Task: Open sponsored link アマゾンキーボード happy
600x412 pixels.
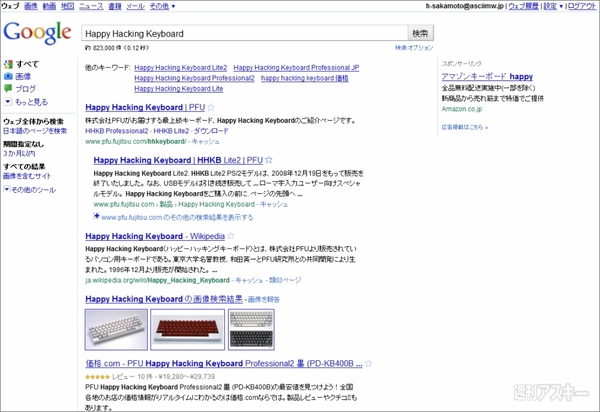Action: click(487, 77)
